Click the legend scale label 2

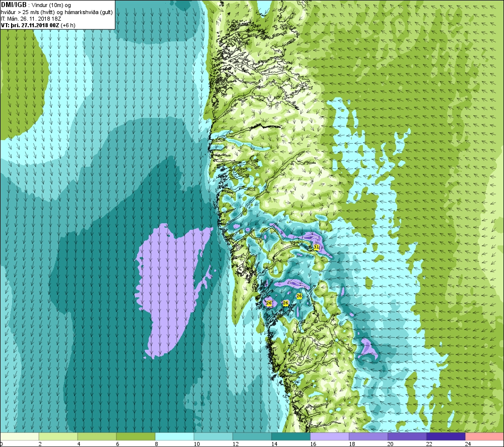pyautogui.click(x=40, y=444)
